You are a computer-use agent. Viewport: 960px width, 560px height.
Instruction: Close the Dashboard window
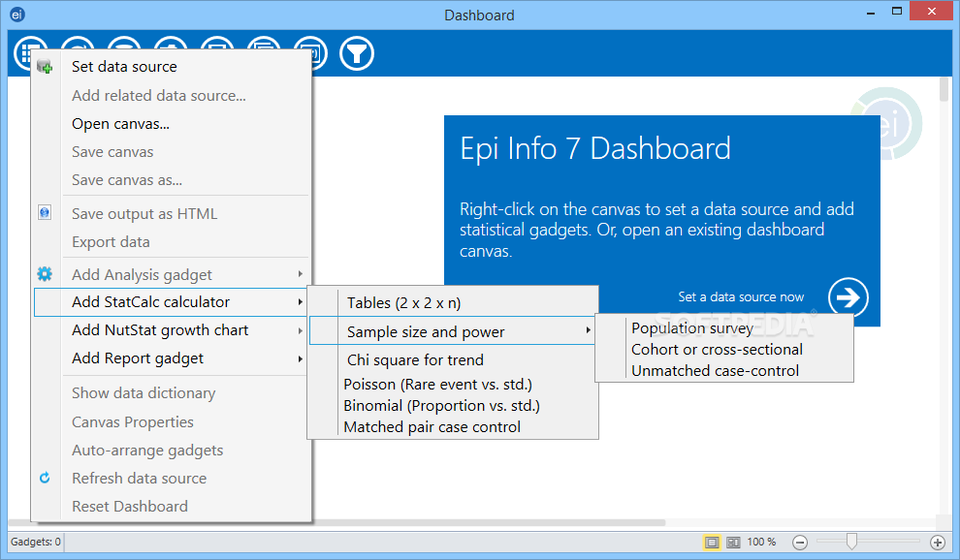coord(931,11)
